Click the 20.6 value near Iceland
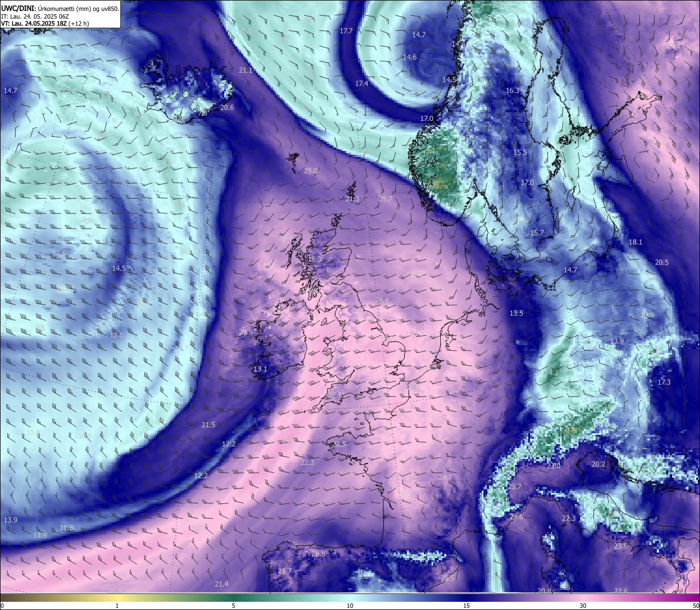The width and height of the screenshot is (700, 610). pyautogui.click(x=227, y=108)
